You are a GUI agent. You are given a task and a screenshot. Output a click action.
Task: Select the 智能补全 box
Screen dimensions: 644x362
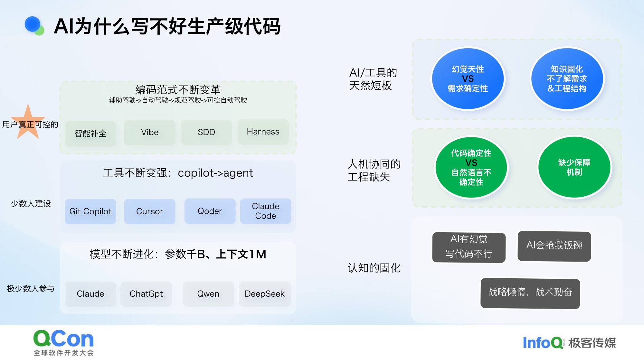90,134
